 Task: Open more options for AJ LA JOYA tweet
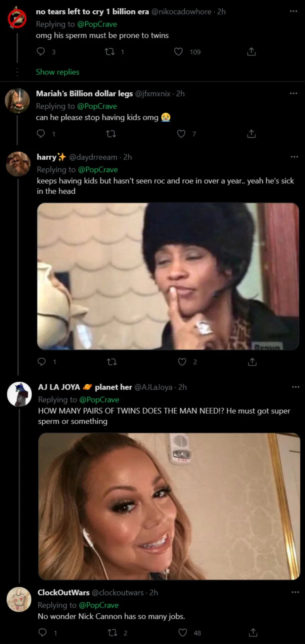296,387
